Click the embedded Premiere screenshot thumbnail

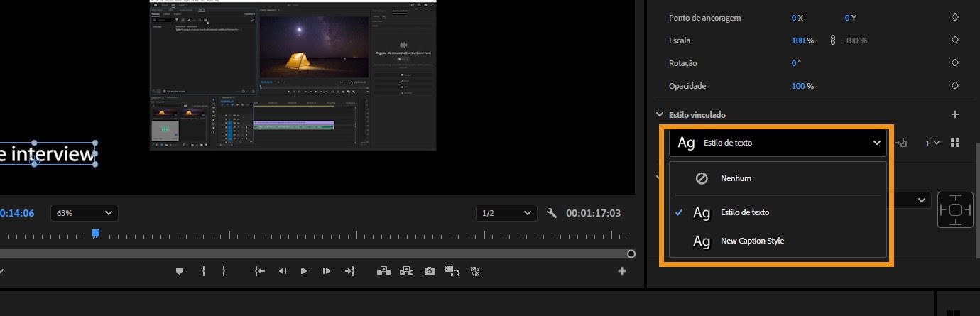pyautogui.click(x=293, y=75)
